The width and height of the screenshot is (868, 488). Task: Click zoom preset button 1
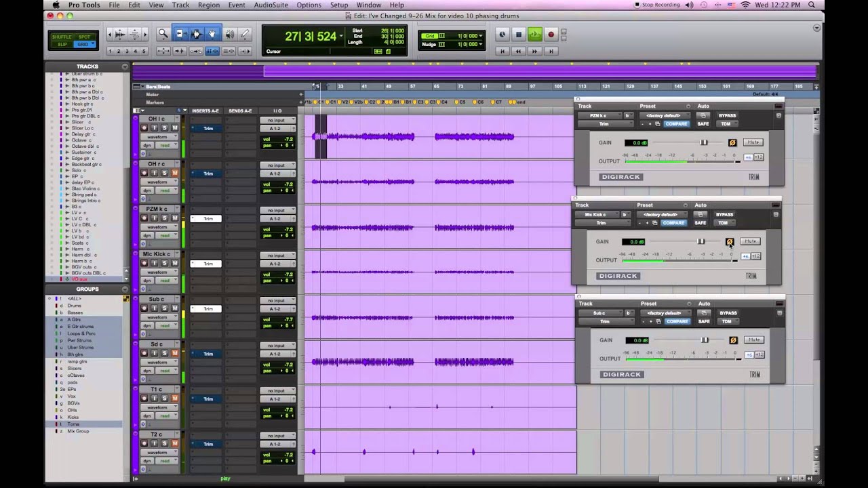[111, 51]
